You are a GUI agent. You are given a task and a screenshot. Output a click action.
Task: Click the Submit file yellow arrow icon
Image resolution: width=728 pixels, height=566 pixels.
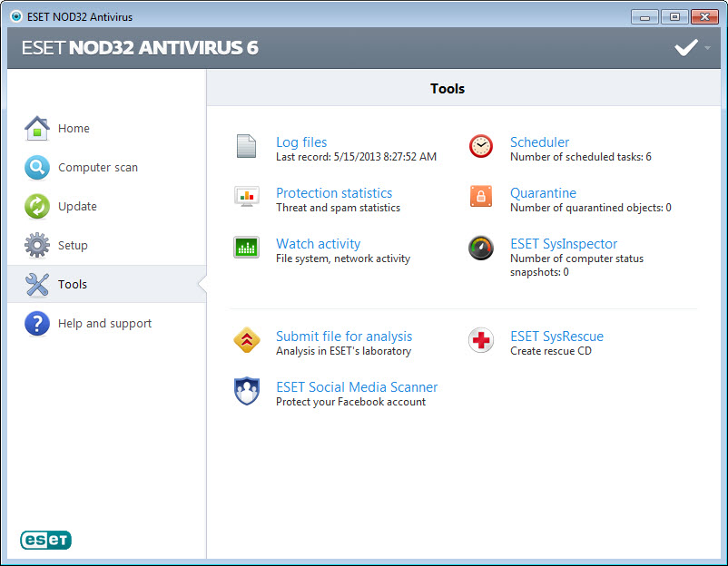[x=247, y=340]
